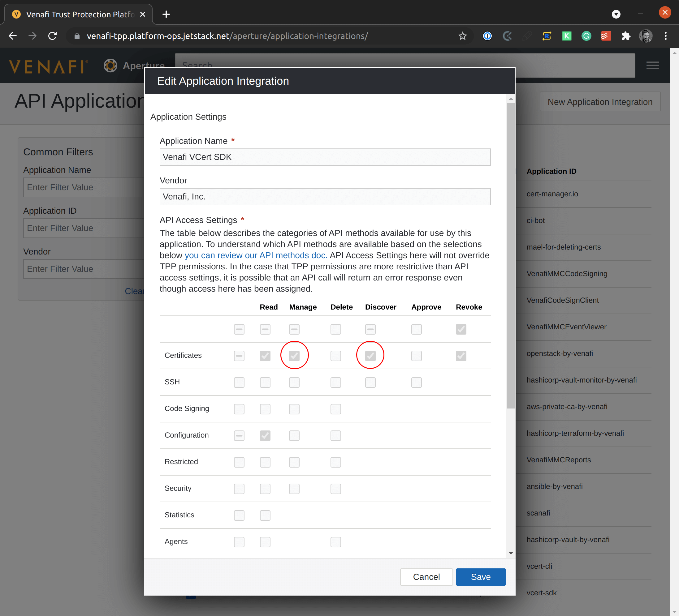The image size is (679, 616).
Task: Focus the Aperture search box
Action: (405, 65)
